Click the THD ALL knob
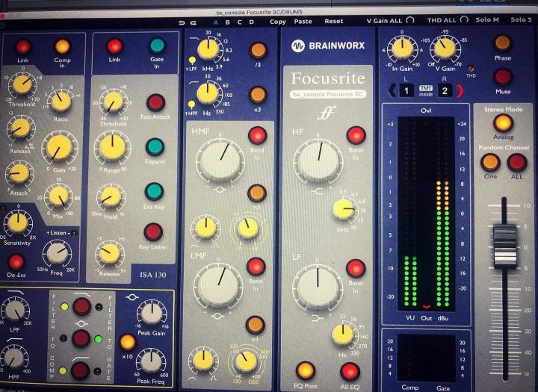The image size is (538, 392). point(464,19)
